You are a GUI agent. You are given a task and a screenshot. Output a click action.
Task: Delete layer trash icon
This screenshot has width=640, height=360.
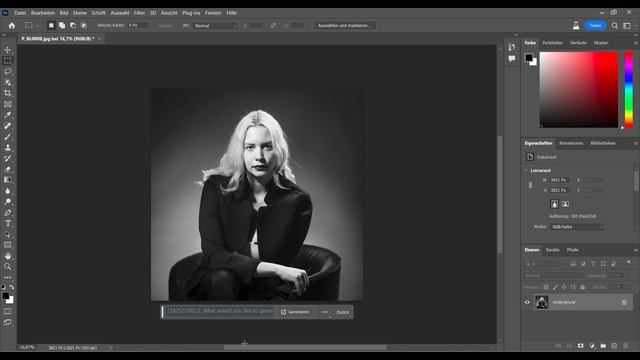(625, 346)
